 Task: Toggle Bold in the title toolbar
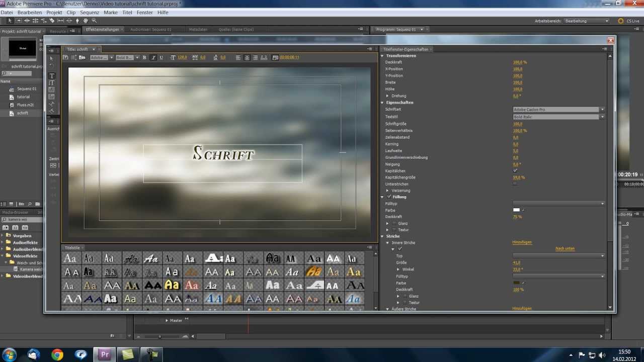tap(144, 58)
